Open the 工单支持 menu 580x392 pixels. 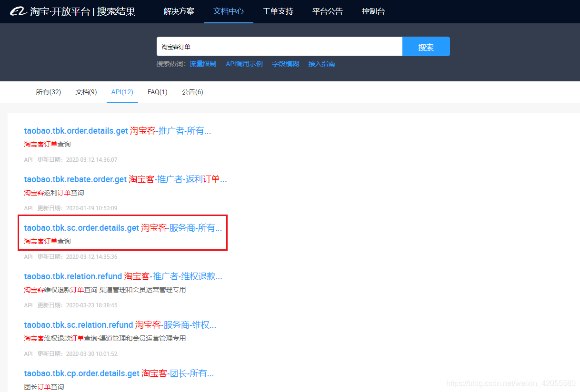click(x=278, y=11)
